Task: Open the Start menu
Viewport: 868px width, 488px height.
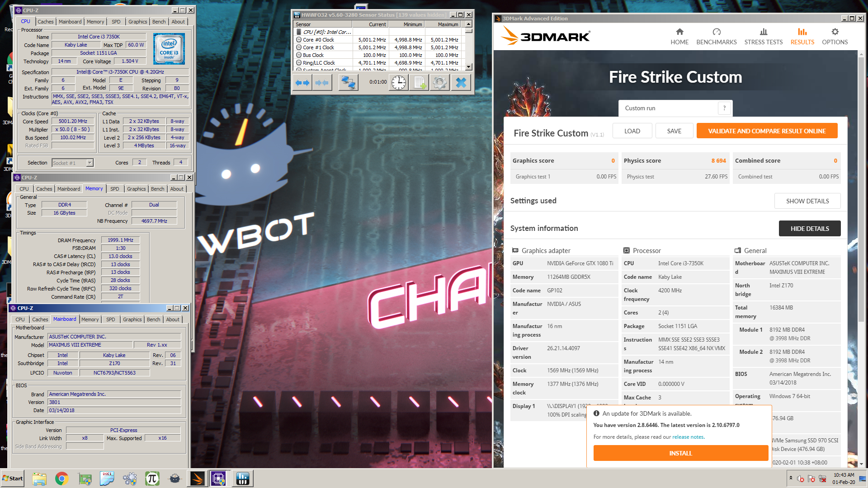Action: coord(12,479)
